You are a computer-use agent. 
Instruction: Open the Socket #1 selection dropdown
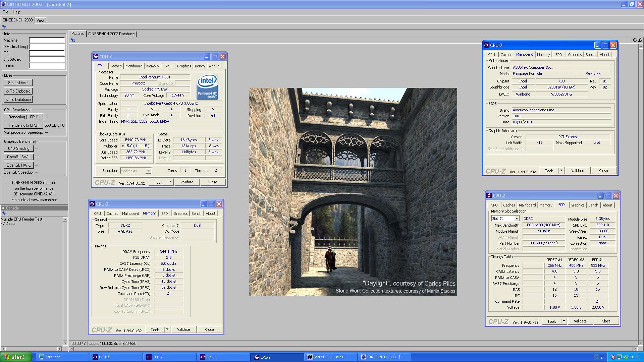tap(148, 171)
